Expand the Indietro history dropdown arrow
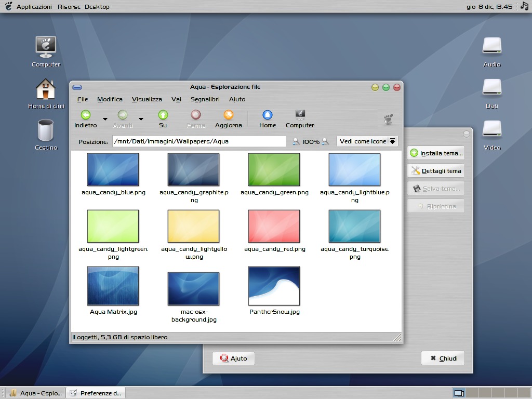Viewport: 532px width, 399px height. click(105, 119)
